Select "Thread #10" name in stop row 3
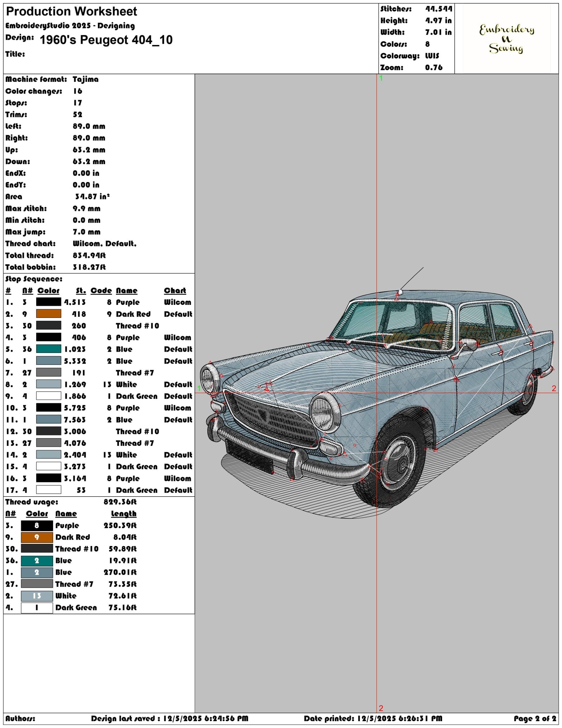 tap(138, 326)
